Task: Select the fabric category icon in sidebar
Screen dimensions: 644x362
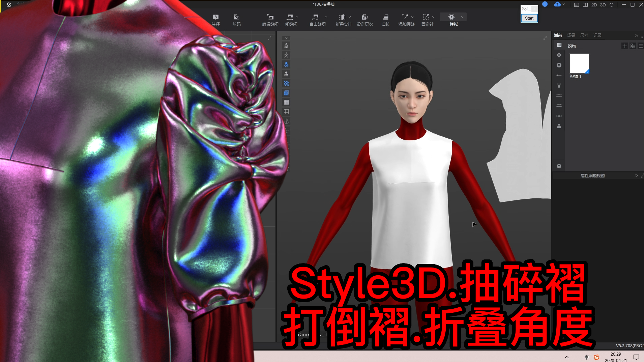Action: pos(559,45)
